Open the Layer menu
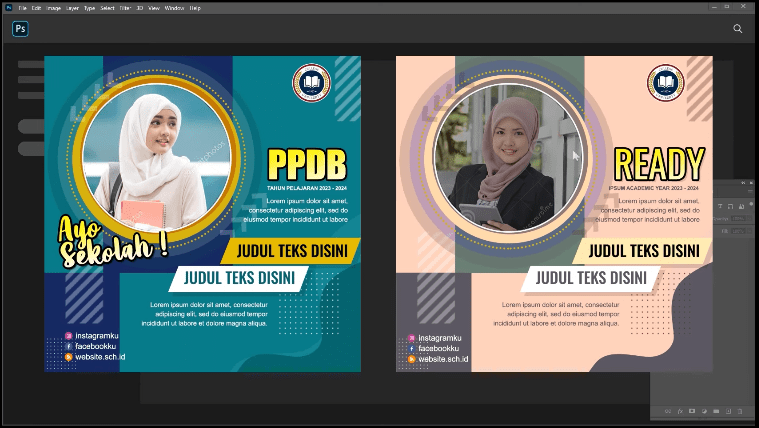Image resolution: width=759 pixels, height=428 pixels. (x=72, y=8)
